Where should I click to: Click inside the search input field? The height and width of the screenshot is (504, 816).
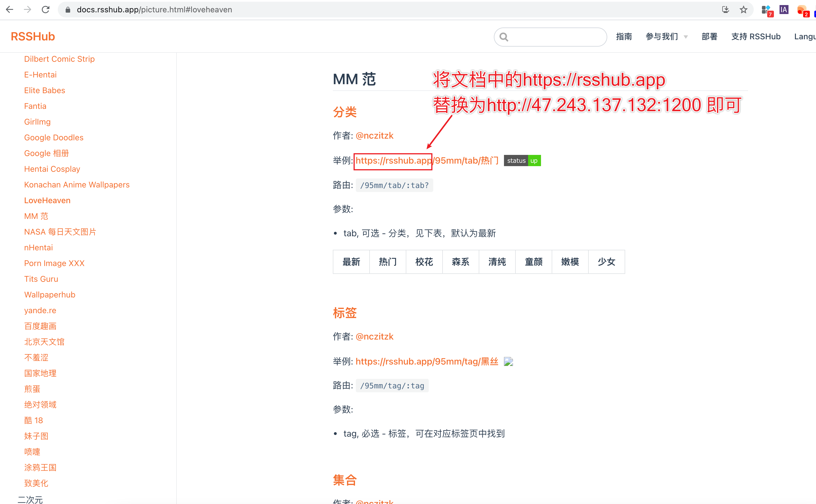pos(553,37)
